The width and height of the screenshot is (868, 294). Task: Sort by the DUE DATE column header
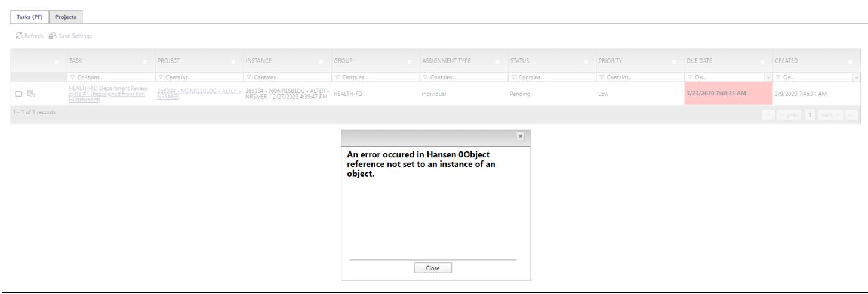(700, 61)
